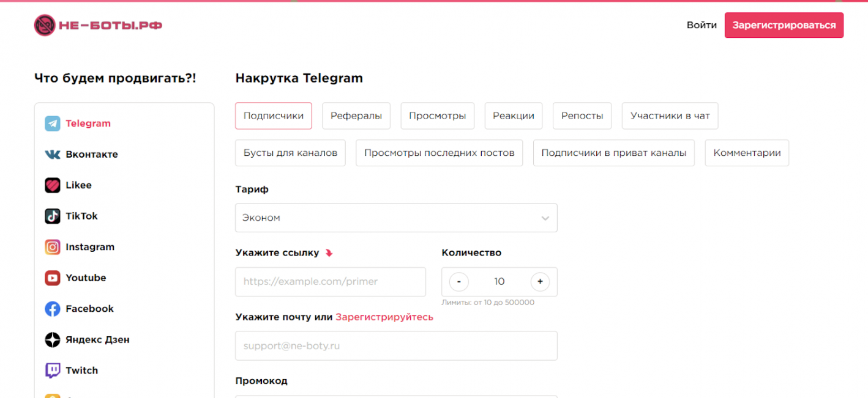Click the email field with support@ne-boty.ru placeholder
The height and width of the screenshot is (398, 868).
click(396, 346)
